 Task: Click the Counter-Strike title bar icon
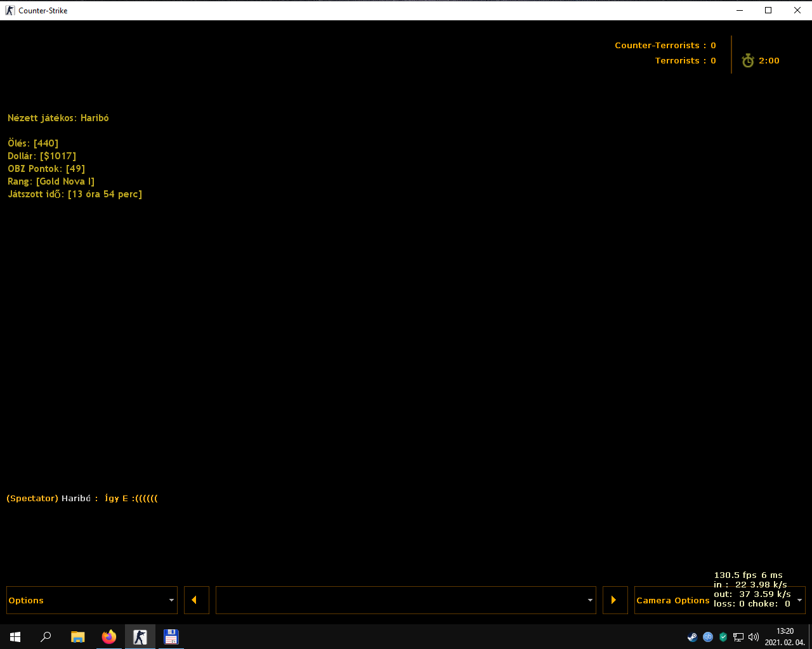10,10
